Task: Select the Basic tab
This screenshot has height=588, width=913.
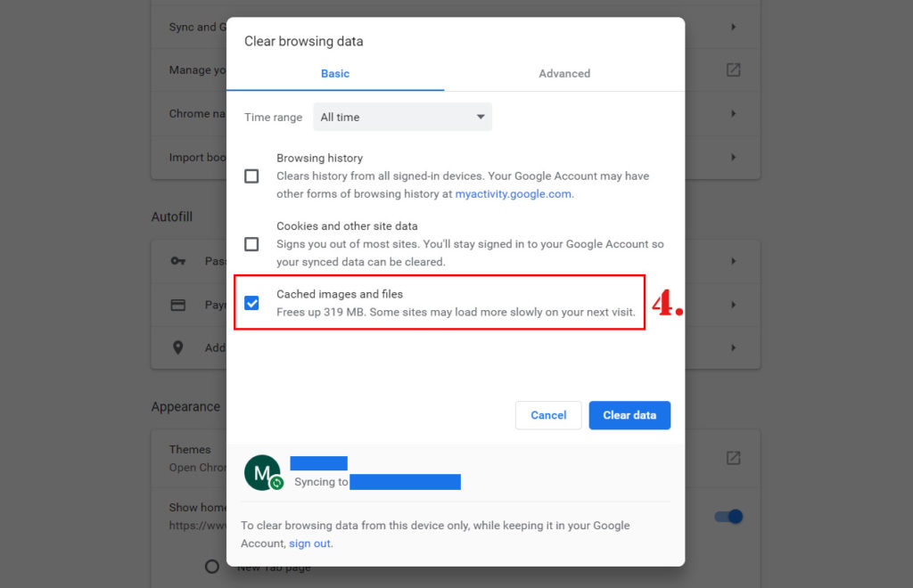Action: [x=334, y=73]
